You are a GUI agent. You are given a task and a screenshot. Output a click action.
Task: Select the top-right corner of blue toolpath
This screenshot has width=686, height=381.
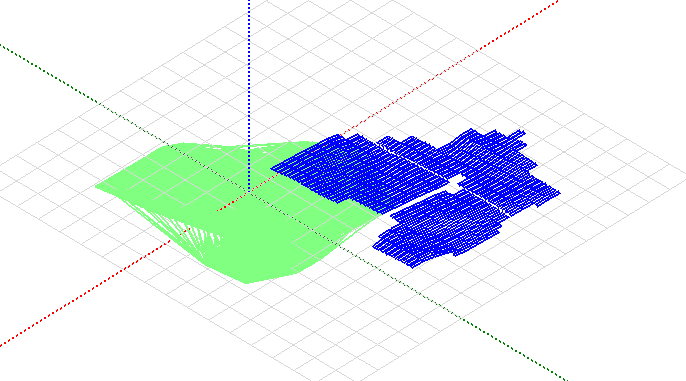[x=522, y=132]
